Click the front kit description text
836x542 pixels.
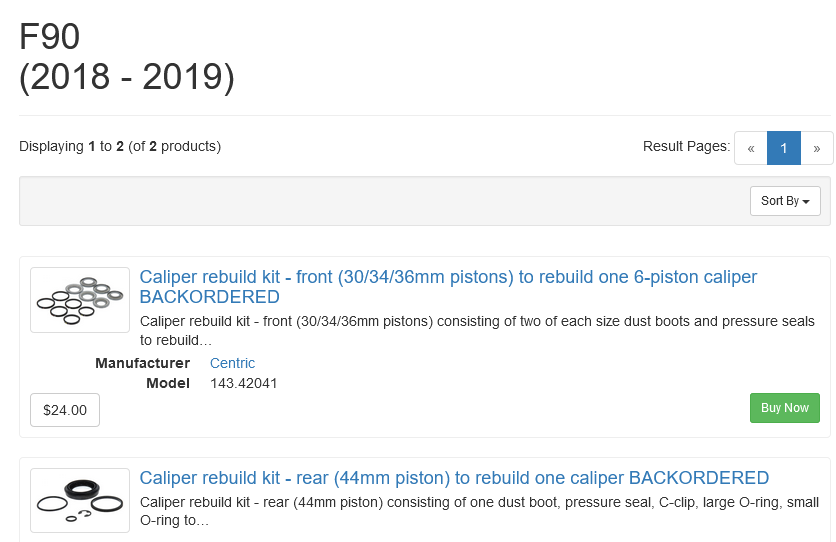[x=477, y=330]
